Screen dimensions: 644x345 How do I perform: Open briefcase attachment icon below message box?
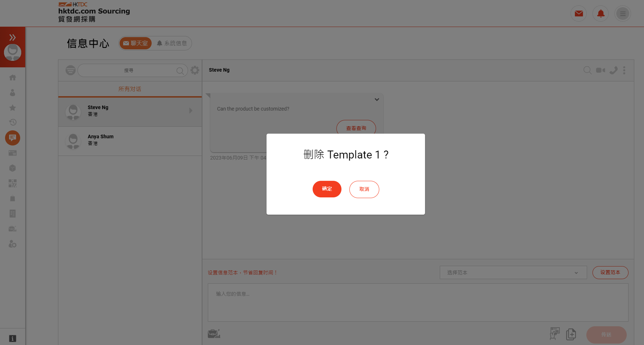[214, 334]
